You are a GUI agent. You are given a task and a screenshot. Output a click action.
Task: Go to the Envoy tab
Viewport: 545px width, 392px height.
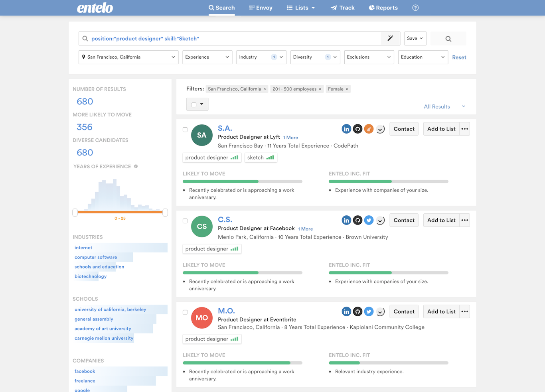point(261,8)
